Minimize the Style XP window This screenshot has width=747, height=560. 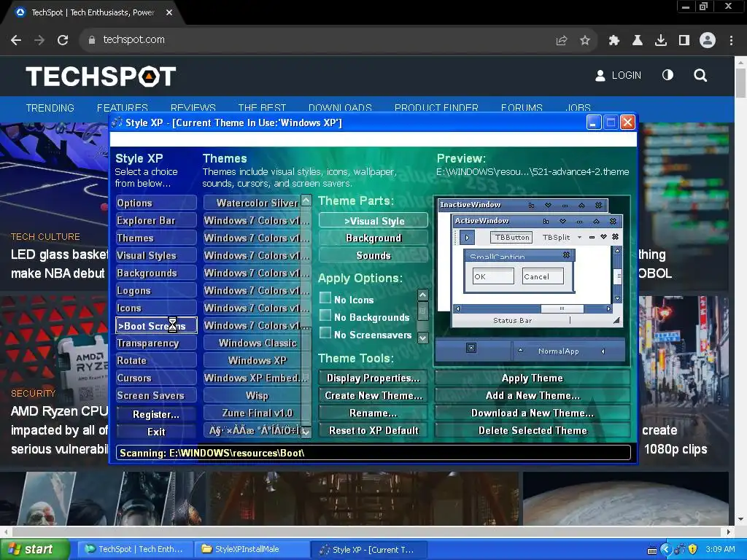(594, 122)
